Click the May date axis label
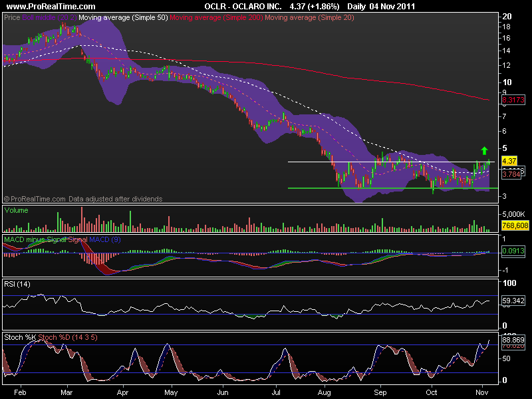This screenshot has width=532, height=399. [171, 392]
